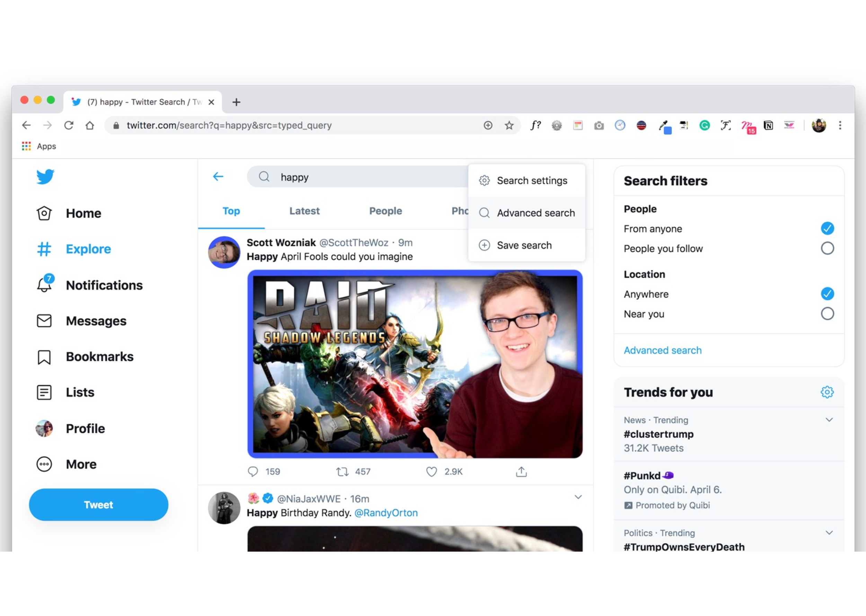Choose Advanced search from dropdown menu
Screen dimensions: 866x616
(527, 213)
